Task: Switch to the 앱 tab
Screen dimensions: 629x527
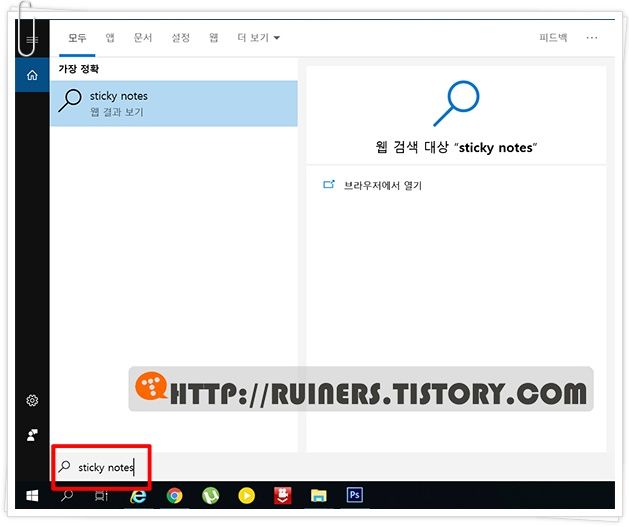Action: (x=110, y=38)
